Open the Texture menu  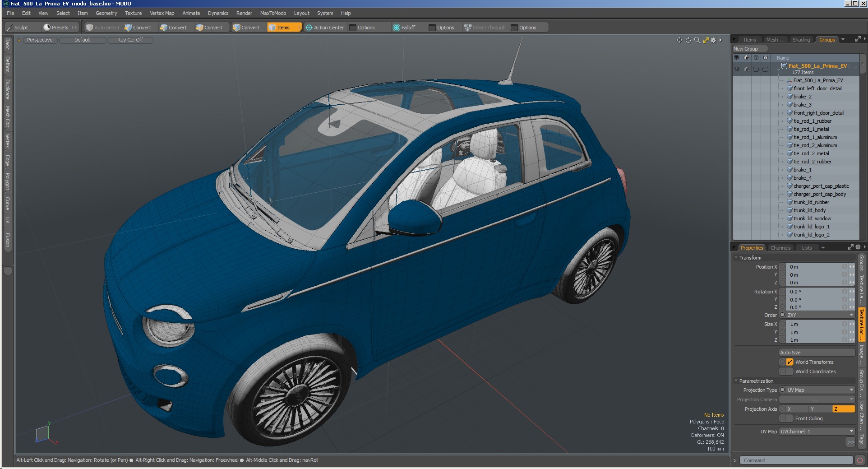point(133,13)
